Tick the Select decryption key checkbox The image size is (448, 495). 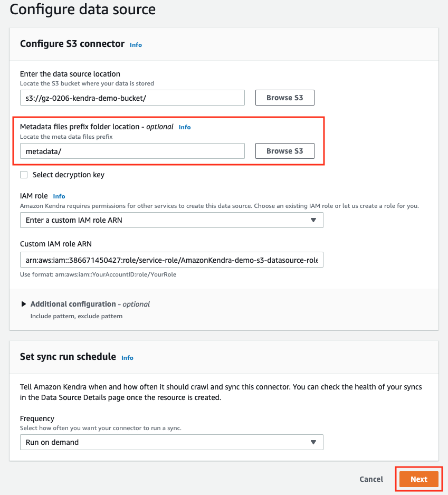pyautogui.click(x=24, y=175)
